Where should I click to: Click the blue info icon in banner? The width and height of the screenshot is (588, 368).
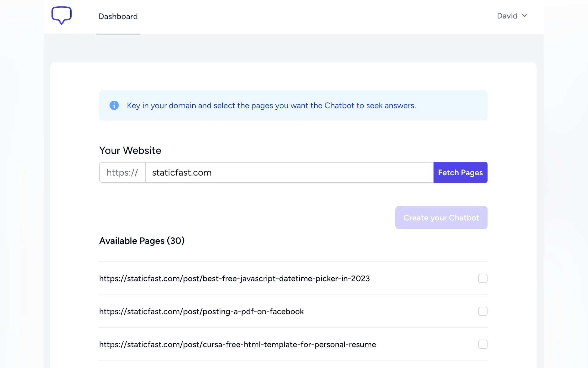114,105
